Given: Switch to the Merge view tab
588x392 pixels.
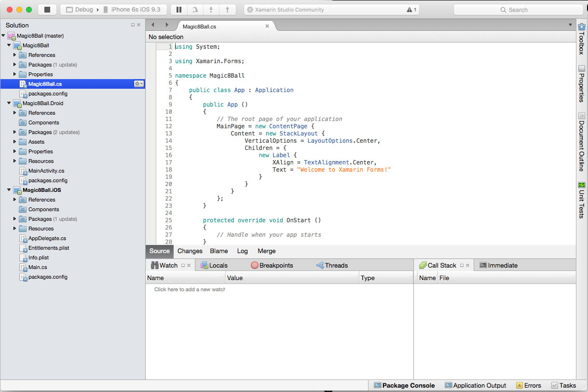Looking at the screenshot, I should pyautogui.click(x=267, y=251).
